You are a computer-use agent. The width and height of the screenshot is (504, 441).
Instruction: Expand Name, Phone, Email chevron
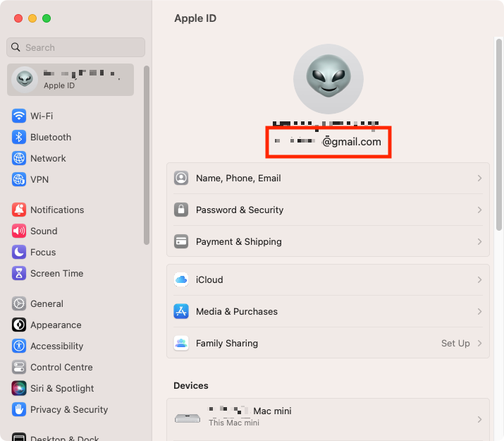[x=479, y=179]
